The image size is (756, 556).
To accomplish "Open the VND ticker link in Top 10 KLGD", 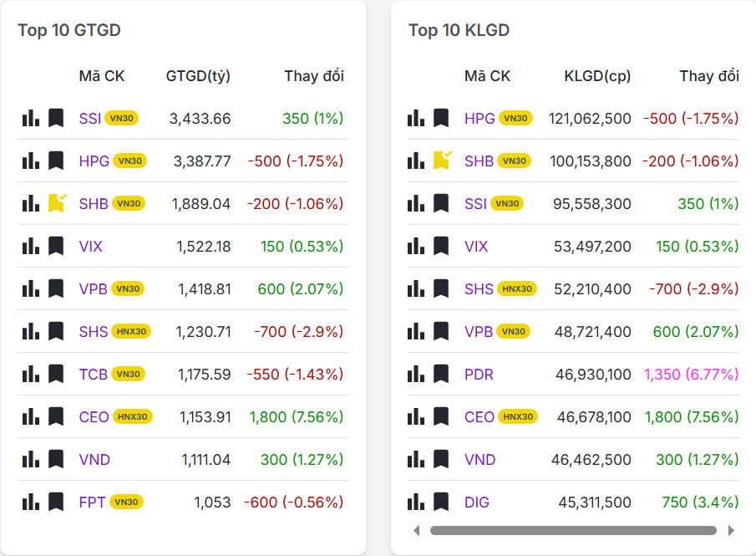I will click(x=479, y=460).
